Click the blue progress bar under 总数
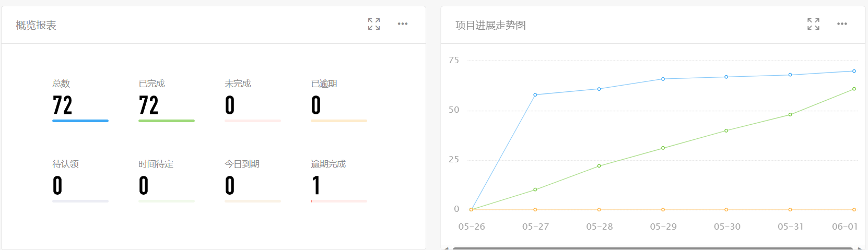 pyautogui.click(x=80, y=121)
